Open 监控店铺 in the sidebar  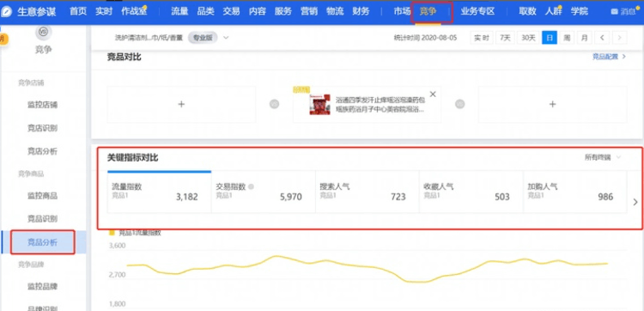coord(42,105)
